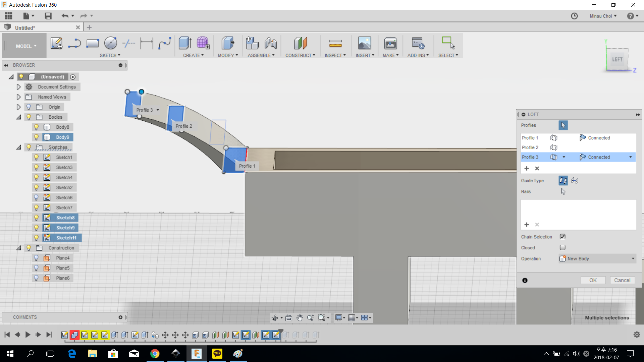Select the Circle sketch tool

point(111,43)
